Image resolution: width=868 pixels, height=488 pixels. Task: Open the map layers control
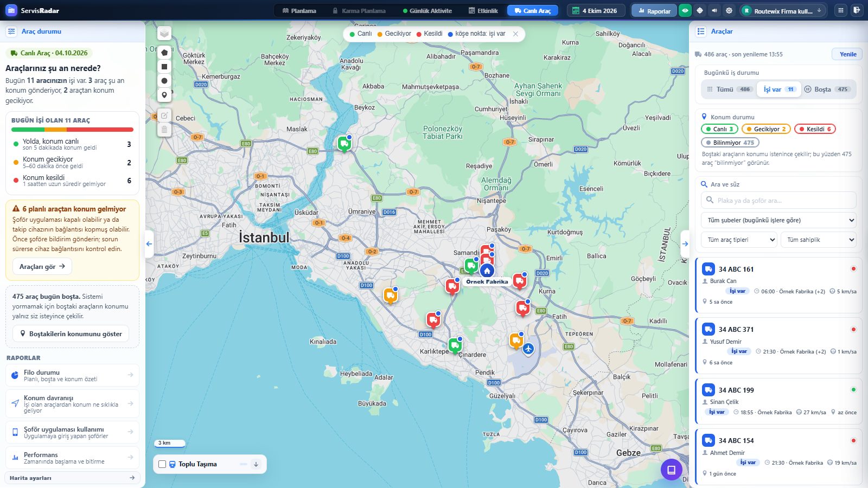(x=164, y=34)
